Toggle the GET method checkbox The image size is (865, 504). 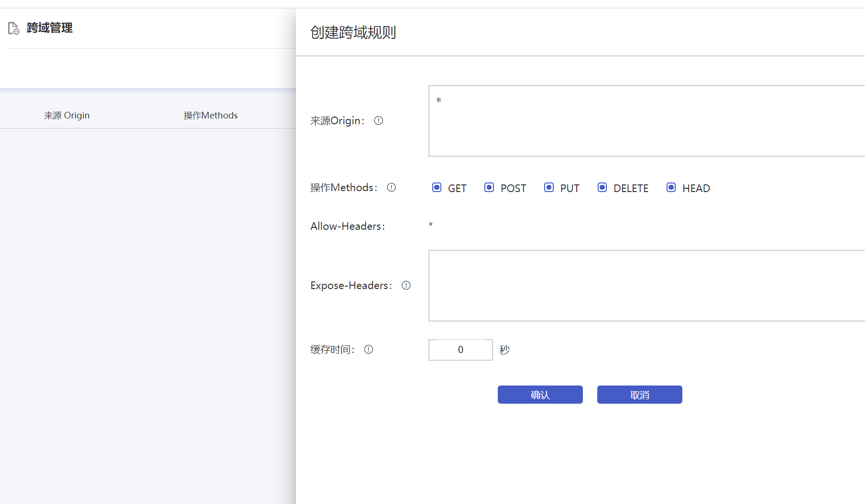tap(437, 187)
